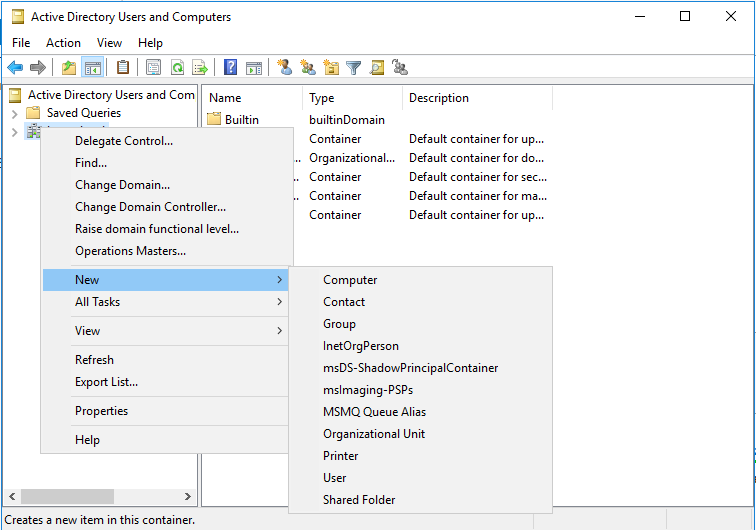
Task: Sort list by Type column header
Action: click(x=352, y=98)
